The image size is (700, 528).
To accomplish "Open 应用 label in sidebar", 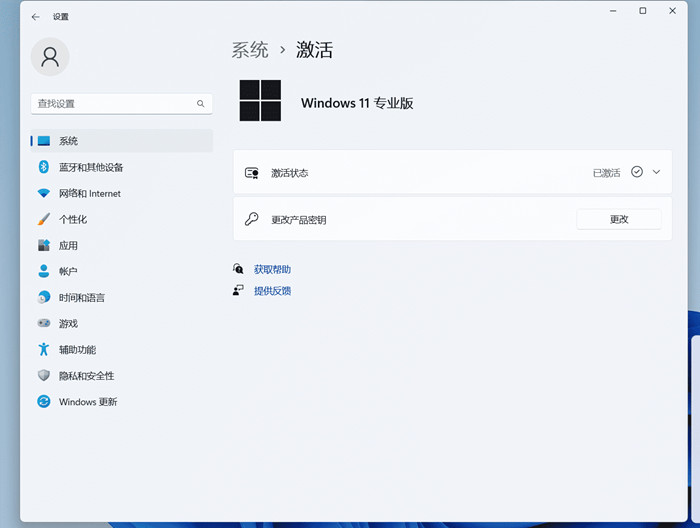I will (x=68, y=245).
